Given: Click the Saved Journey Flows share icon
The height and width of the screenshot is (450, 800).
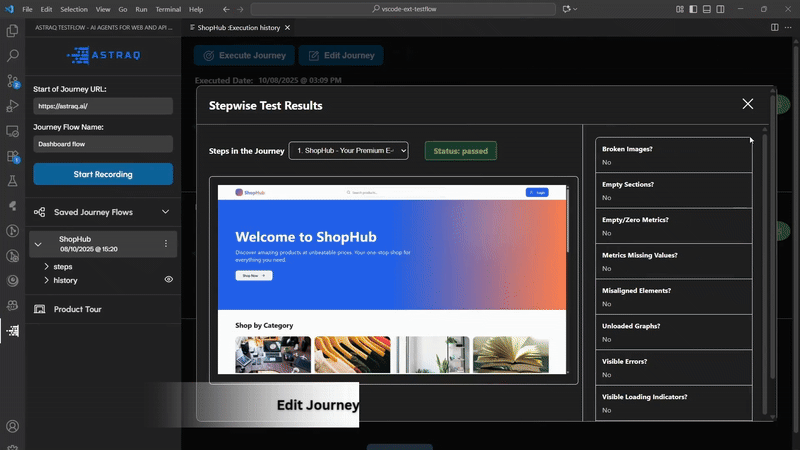Looking at the screenshot, I should point(39,212).
